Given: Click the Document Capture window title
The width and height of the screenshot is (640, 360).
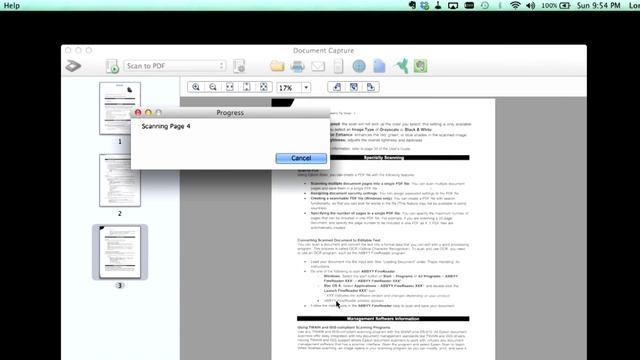Looking at the screenshot, I should [323, 51].
